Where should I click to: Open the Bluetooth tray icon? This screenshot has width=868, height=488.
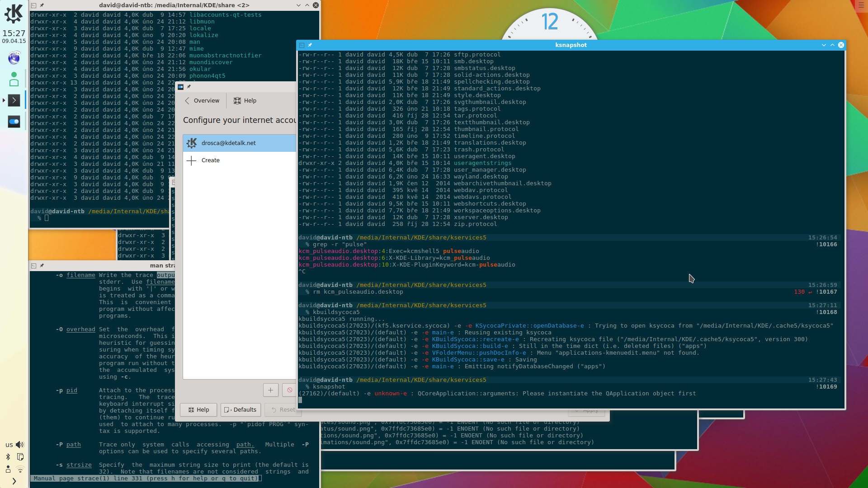(x=8, y=457)
